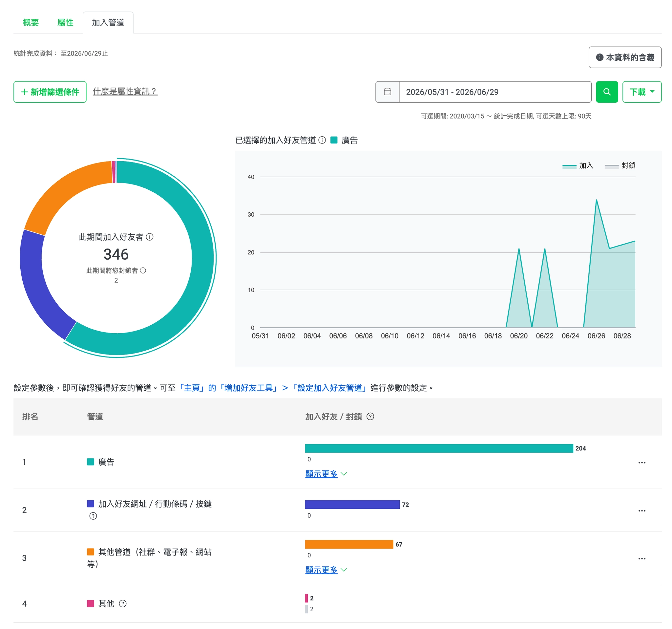
Task: Expand 顯示更多 under 其他管道 row
Action: point(326,570)
